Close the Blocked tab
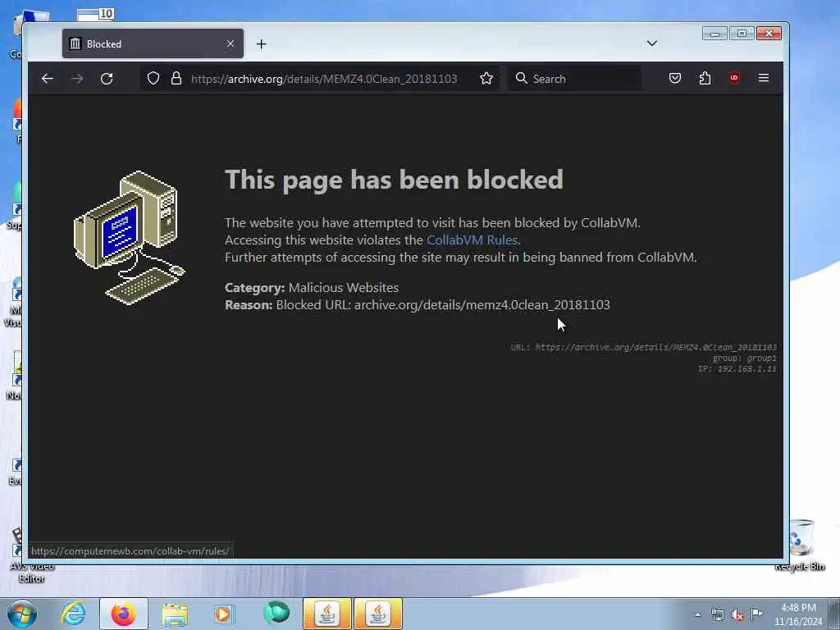This screenshot has height=630, width=840. pyautogui.click(x=231, y=43)
